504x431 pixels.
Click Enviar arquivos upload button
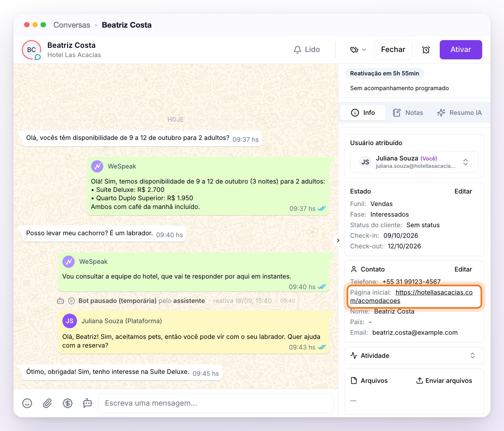tap(444, 381)
